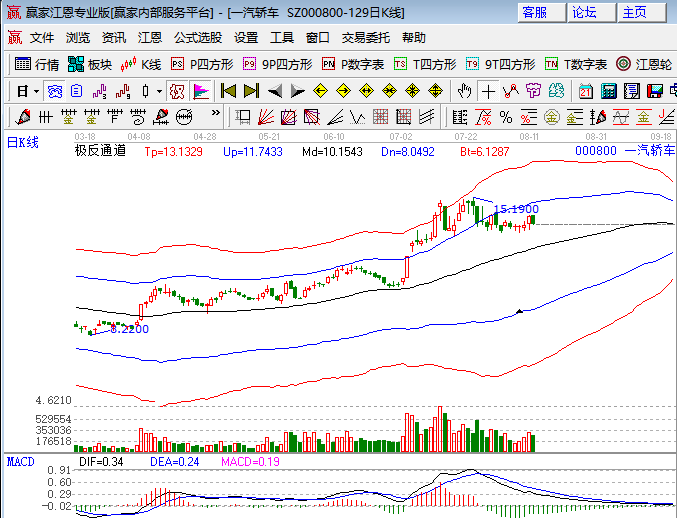
Task: Expand the candlestick chart type dropdown arrow
Action: pos(159,92)
